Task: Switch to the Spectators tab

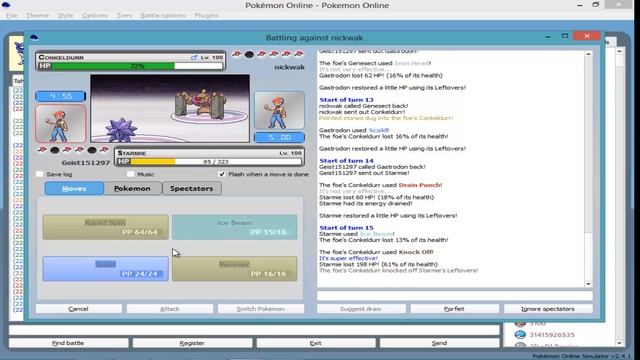Action: click(x=192, y=189)
